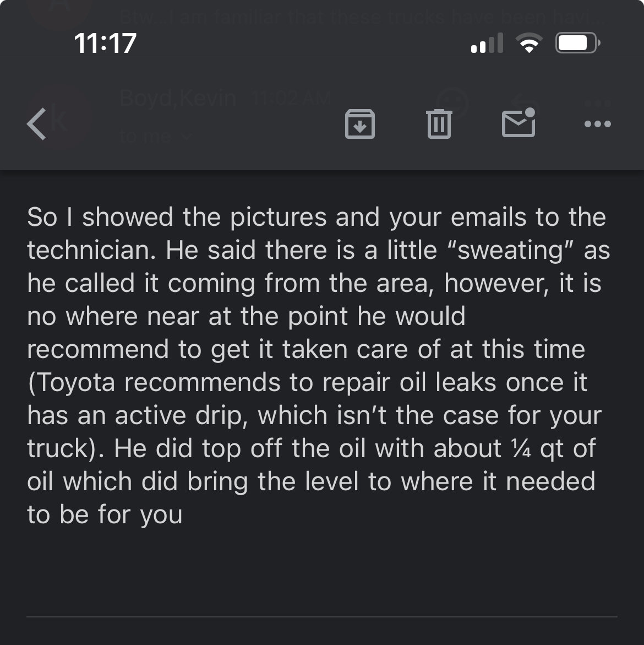The width and height of the screenshot is (644, 645).
Task: Open the bright three-dot more options menu
Action: (598, 124)
